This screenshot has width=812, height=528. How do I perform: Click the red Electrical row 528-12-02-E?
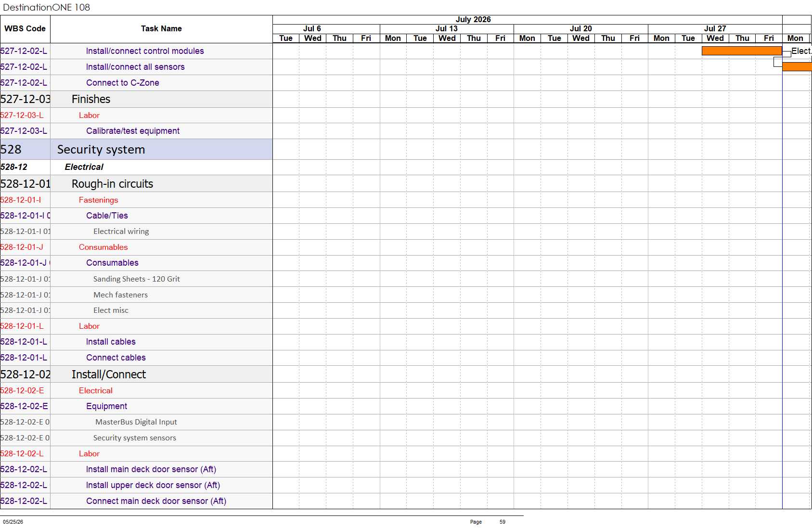(136, 390)
